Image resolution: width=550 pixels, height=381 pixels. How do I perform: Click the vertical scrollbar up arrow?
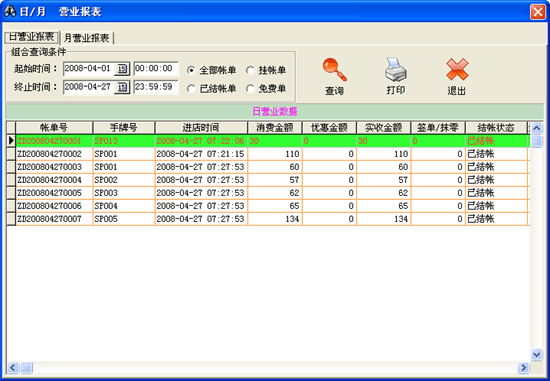coord(536,128)
